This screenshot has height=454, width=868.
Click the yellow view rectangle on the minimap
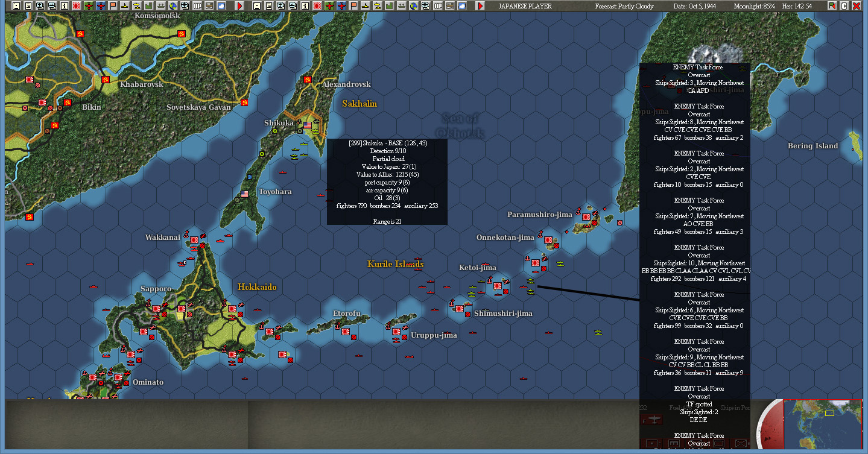pos(829,413)
